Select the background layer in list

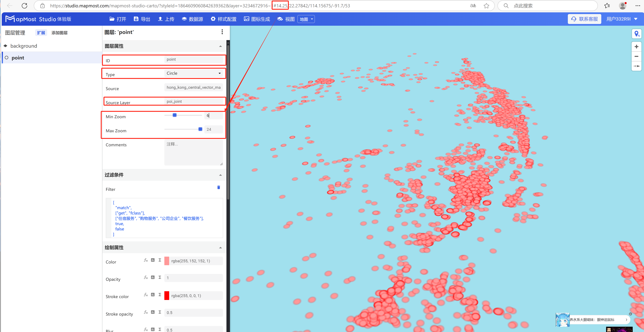[x=24, y=46]
